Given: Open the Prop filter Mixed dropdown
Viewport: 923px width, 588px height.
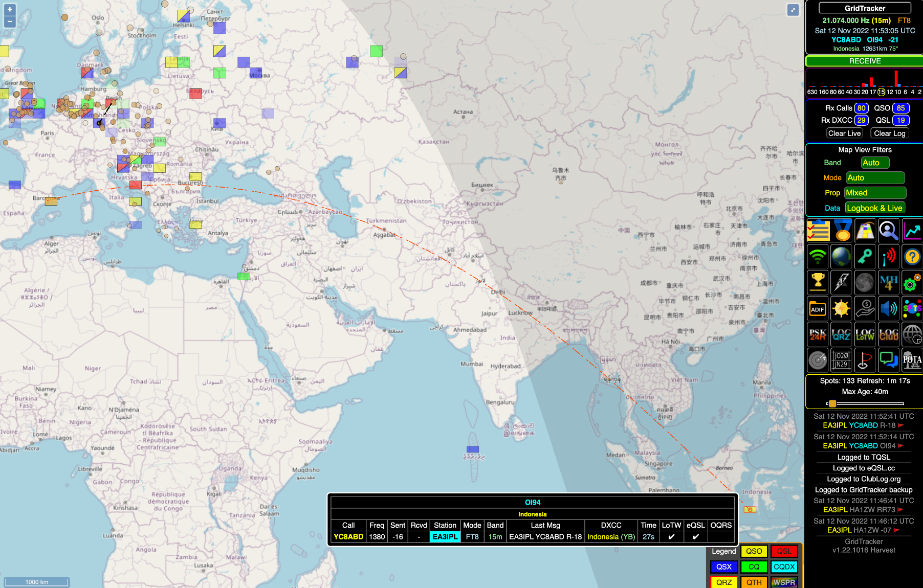Looking at the screenshot, I should click(x=875, y=193).
